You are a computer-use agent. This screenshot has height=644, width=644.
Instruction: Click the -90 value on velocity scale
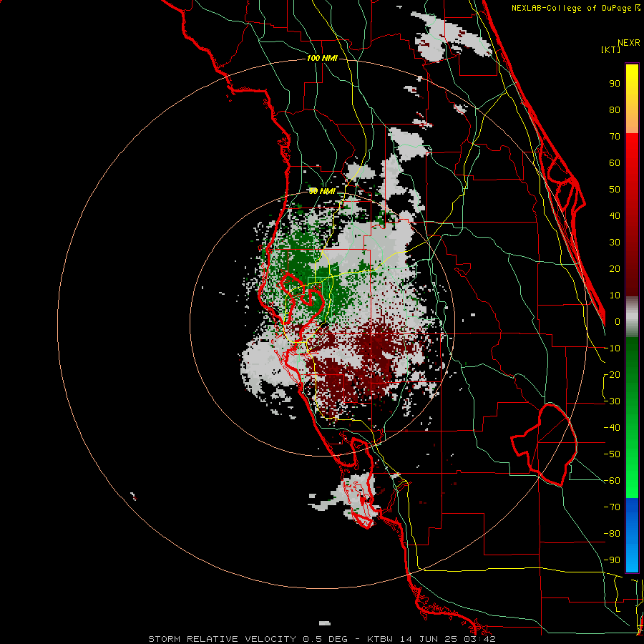click(612, 560)
